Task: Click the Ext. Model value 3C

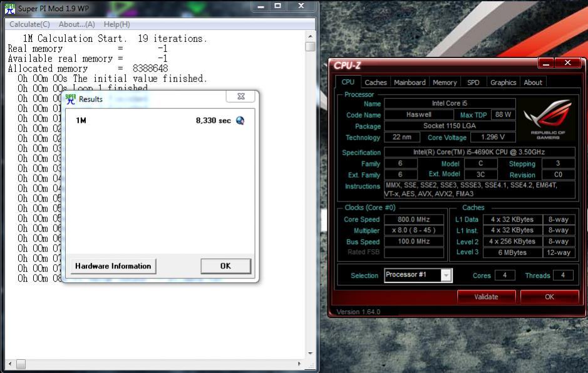Action: click(481, 175)
